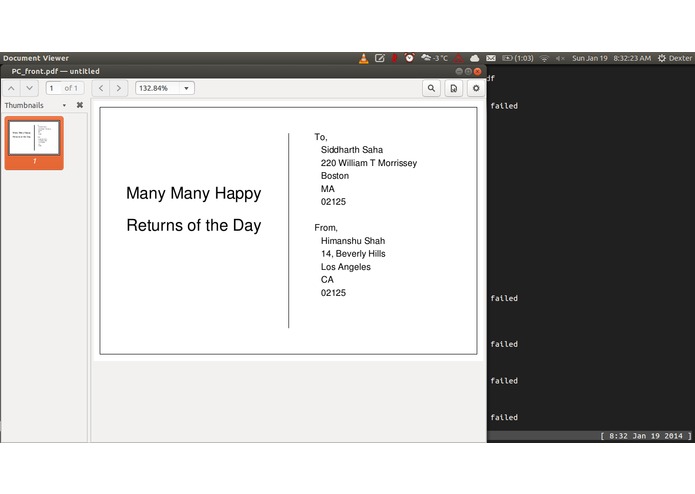The height and width of the screenshot is (494, 695).
Task: Open the cloud sync indicator
Action: click(475, 58)
